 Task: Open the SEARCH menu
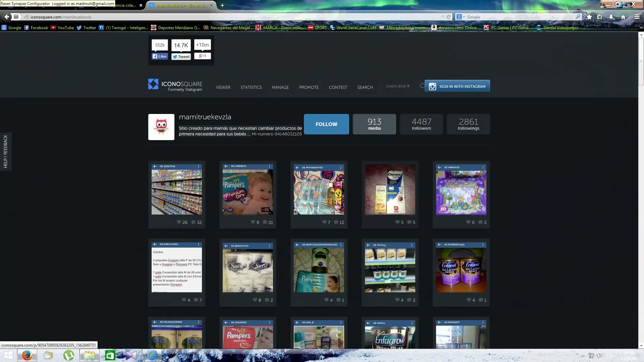[365, 87]
